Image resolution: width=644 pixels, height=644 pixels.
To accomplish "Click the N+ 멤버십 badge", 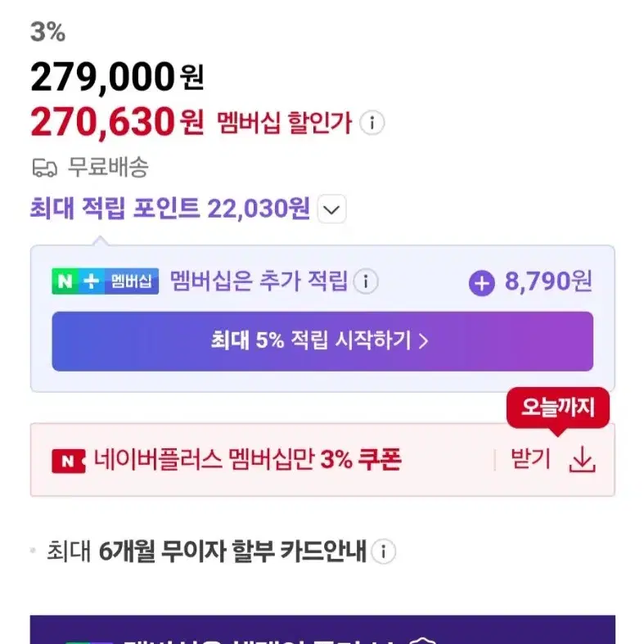I will pyautogui.click(x=105, y=281).
